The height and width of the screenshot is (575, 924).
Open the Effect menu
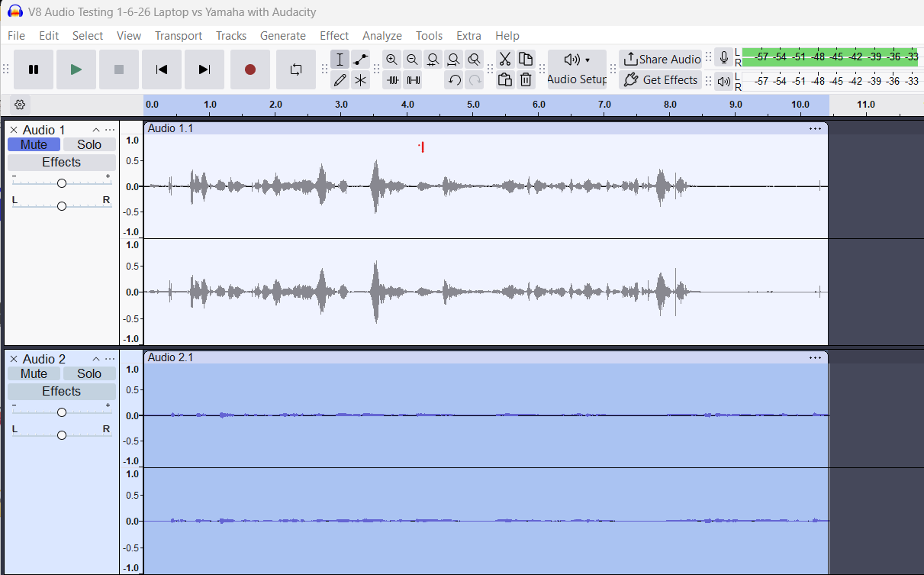334,36
